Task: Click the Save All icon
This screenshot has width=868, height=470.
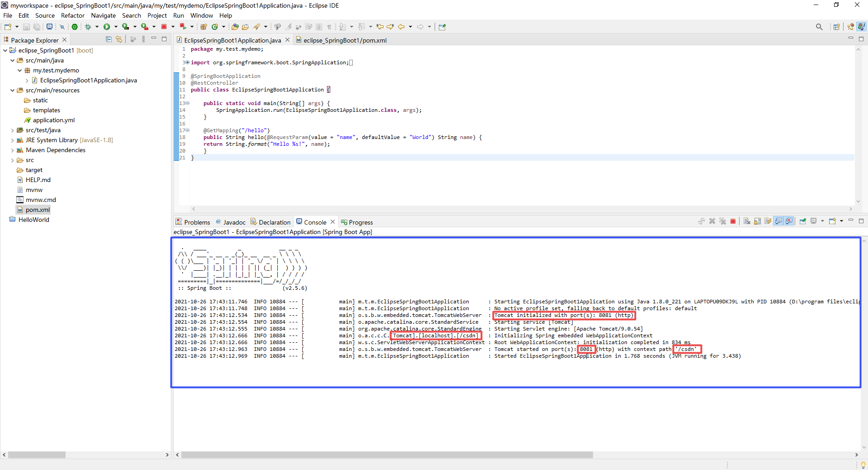Action: click(x=37, y=27)
